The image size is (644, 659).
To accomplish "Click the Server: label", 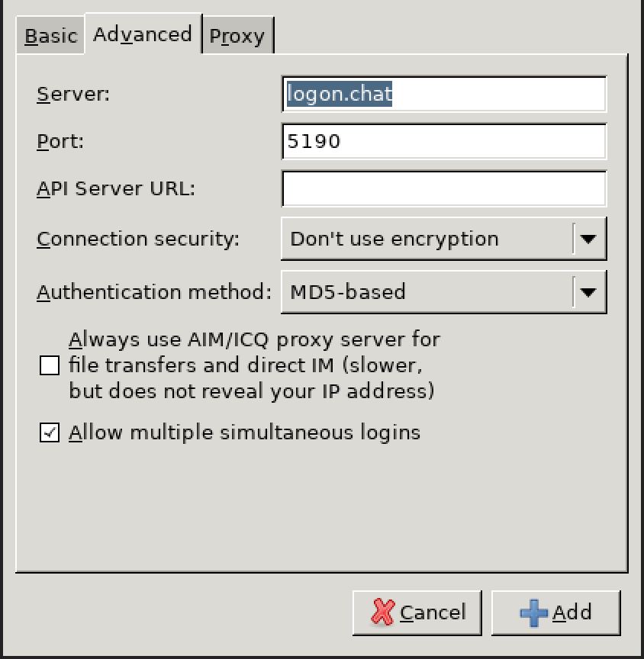I will 73,94.
